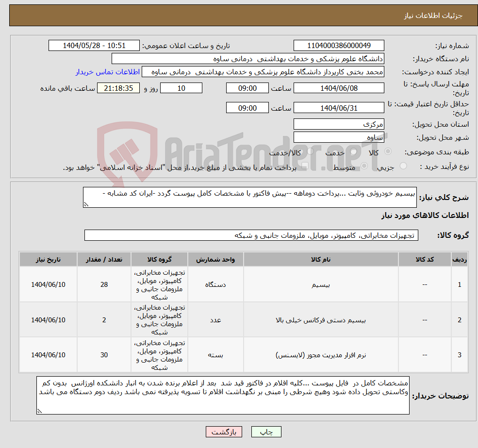Viewport: 478px width, 448px height.
Task: Click the request creator name field
Action: pos(263,72)
